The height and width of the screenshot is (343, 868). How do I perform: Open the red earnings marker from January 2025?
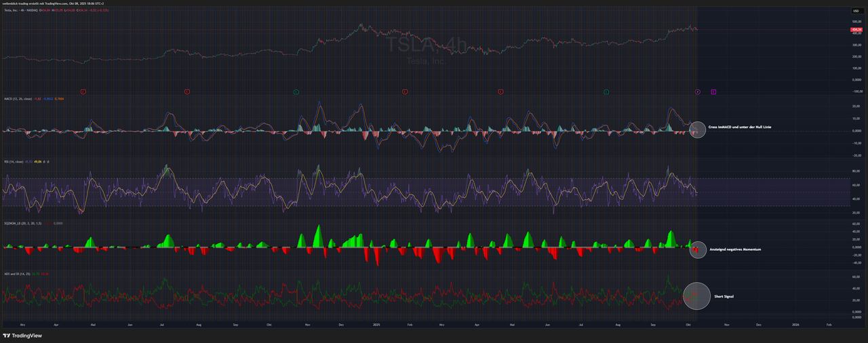pyautogui.click(x=405, y=92)
